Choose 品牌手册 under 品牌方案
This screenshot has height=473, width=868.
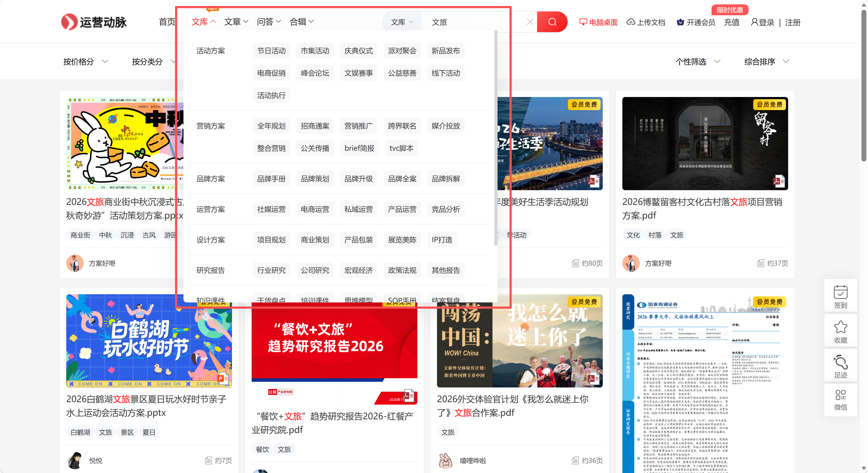click(x=271, y=179)
